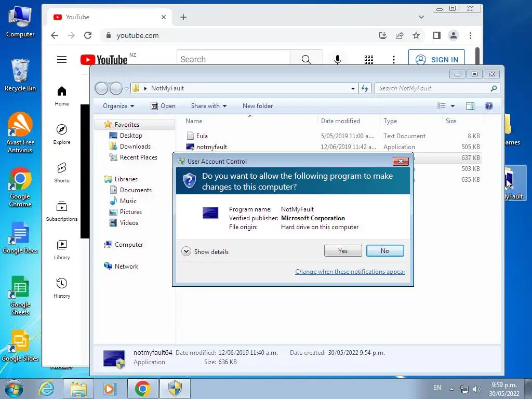Image resolution: width=532 pixels, height=399 pixels.
Task: Click the YouTube logo
Action: coord(104,60)
